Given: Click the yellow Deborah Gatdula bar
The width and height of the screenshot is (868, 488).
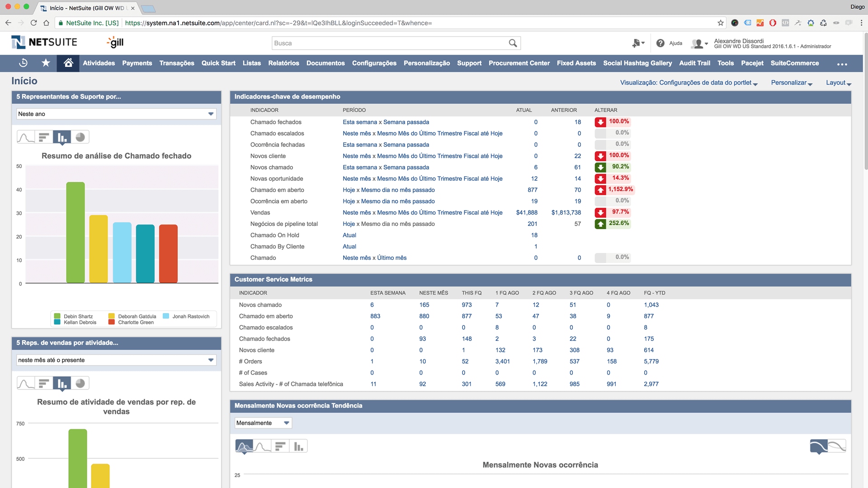Looking at the screenshot, I should click(x=99, y=249).
